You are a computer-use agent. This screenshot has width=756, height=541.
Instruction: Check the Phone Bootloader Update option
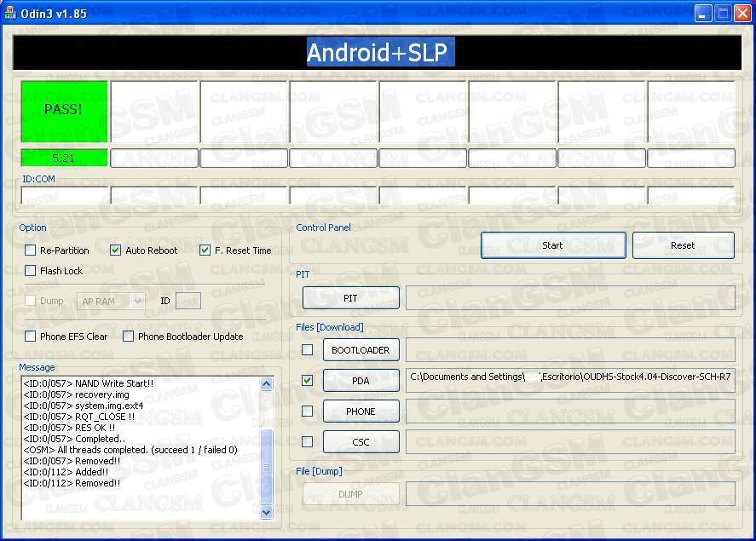(128, 337)
